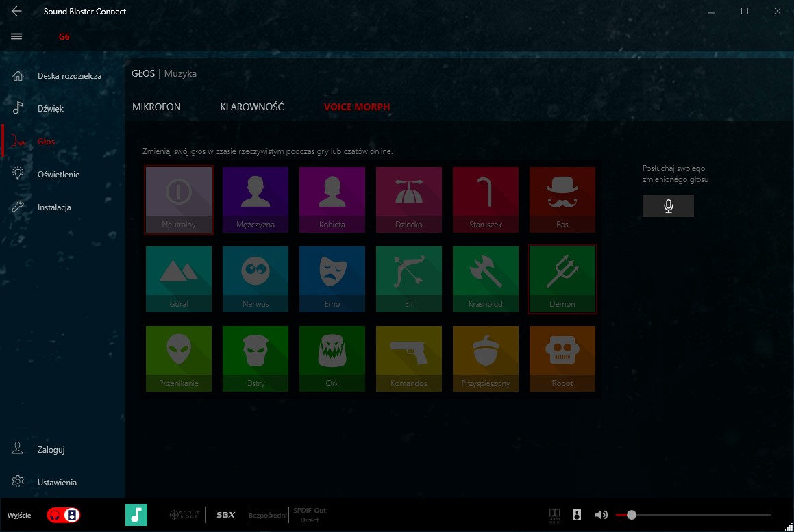Mute the volume speaker icon

(x=601, y=516)
